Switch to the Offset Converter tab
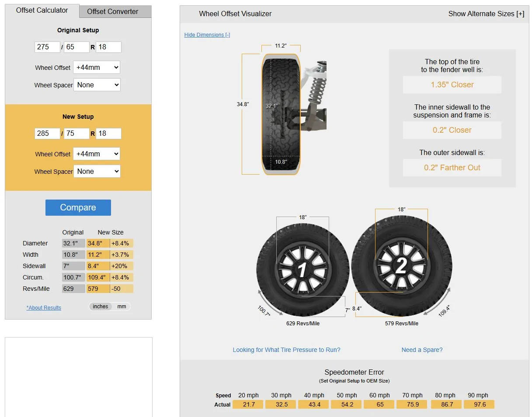 (115, 11)
